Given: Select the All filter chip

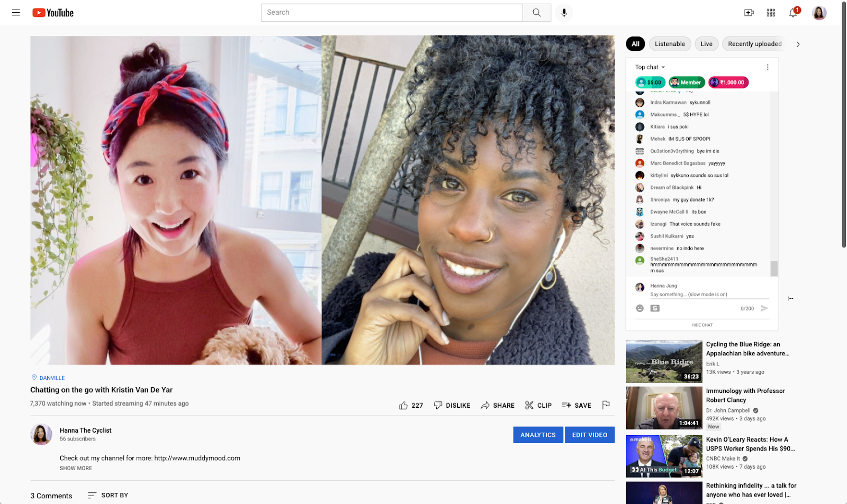Looking at the screenshot, I should [635, 44].
